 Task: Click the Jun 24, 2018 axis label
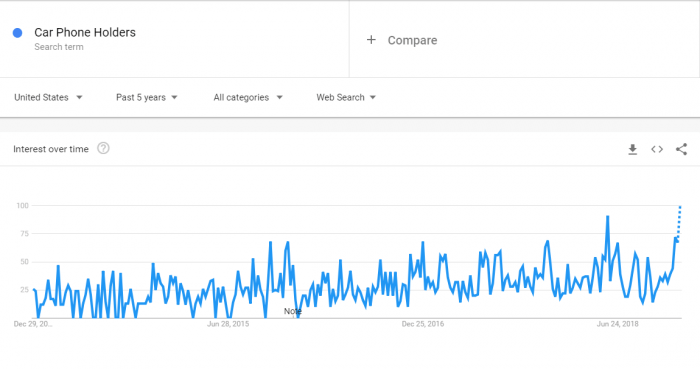(x=617, y=324)
